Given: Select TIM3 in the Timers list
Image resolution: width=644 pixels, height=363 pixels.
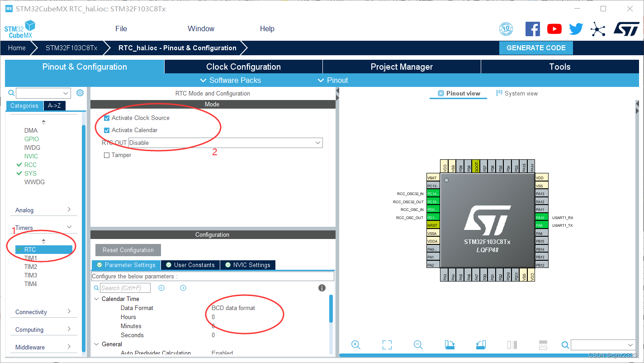Looking at the screenshot, I should (31, 275).
